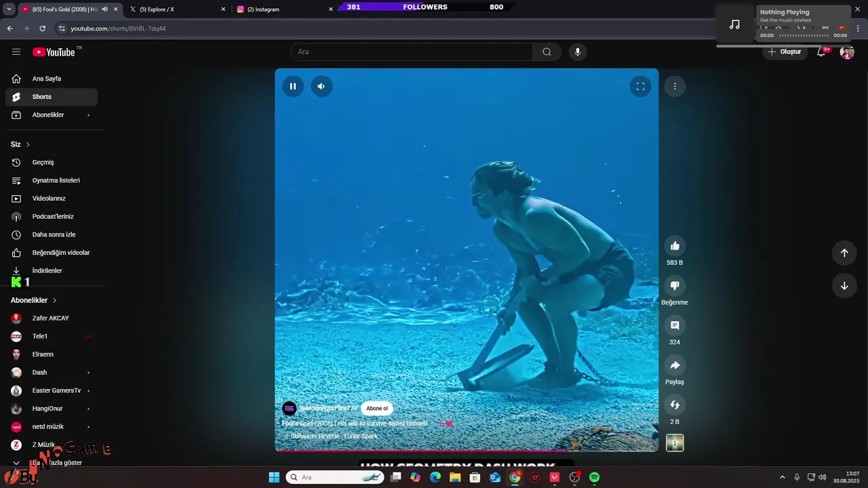This screenshot has height=488, width=868.
Task: Go to previous Short with up arrow
Action: click(x=844, y=253)
